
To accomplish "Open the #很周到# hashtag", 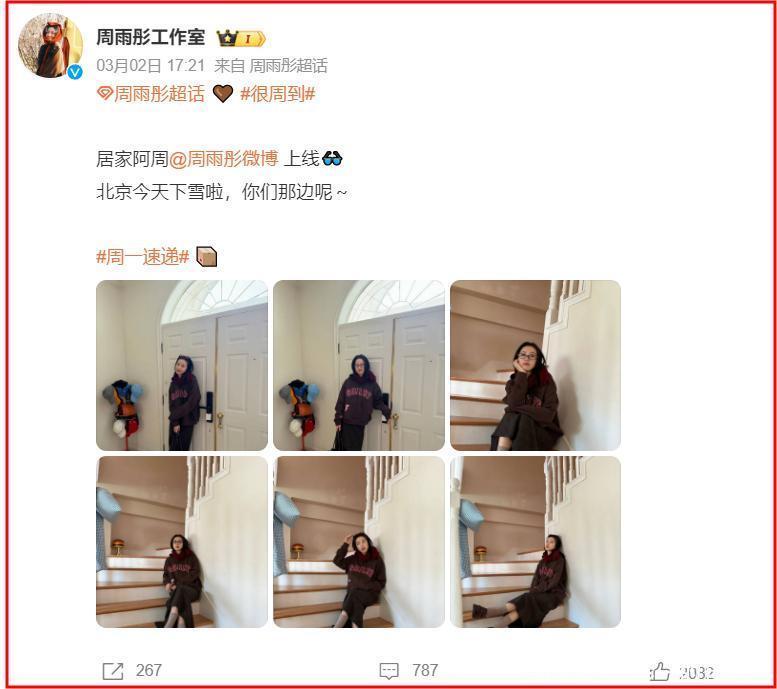I will (x=278, y=93).
